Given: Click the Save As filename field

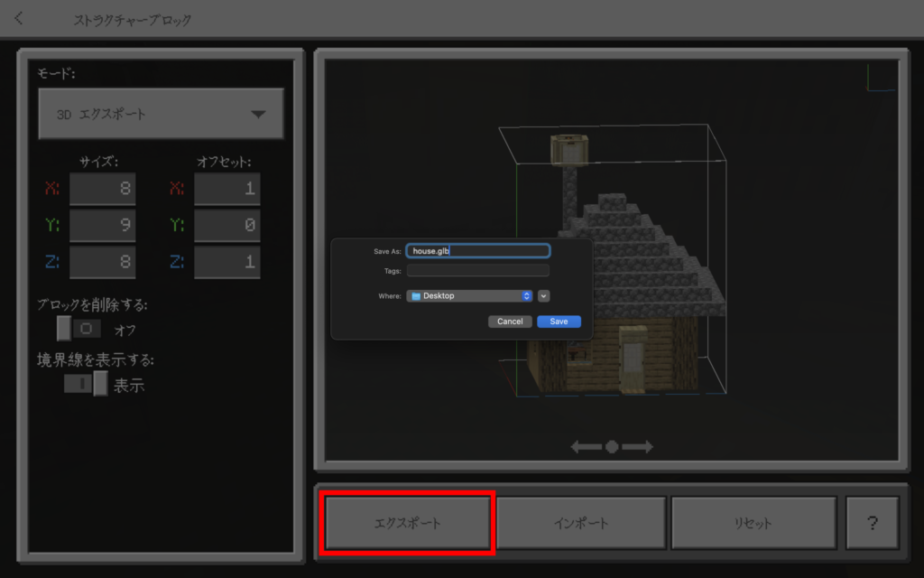Looking at the screenshot, I should click(x=477, y=251).
